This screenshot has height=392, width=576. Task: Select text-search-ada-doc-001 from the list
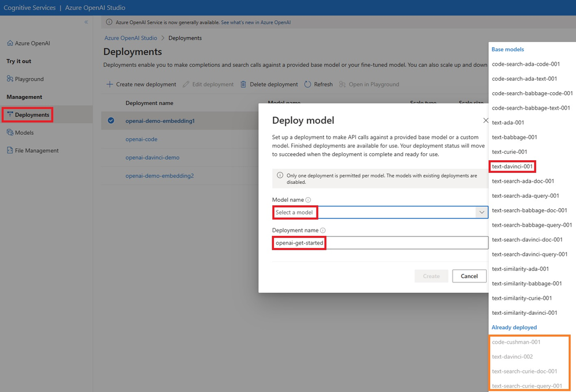pos(523,181)
